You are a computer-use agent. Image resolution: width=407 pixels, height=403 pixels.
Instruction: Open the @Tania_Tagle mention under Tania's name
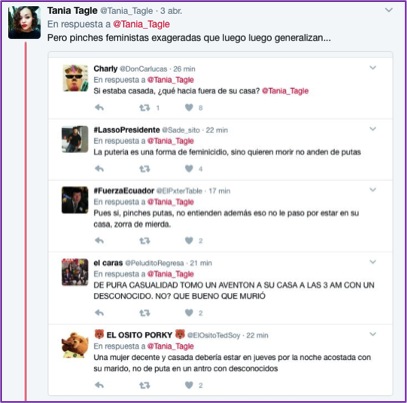[141, 24]
